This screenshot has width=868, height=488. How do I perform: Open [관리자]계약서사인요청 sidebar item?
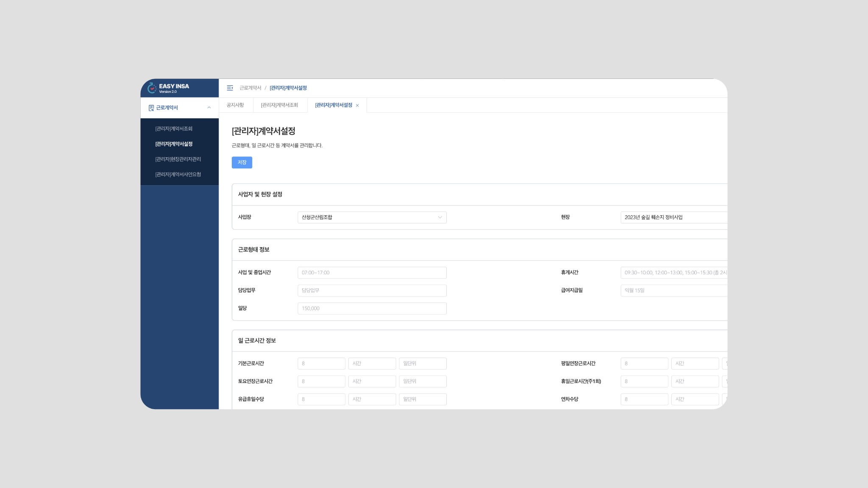[x=178, y=174]
